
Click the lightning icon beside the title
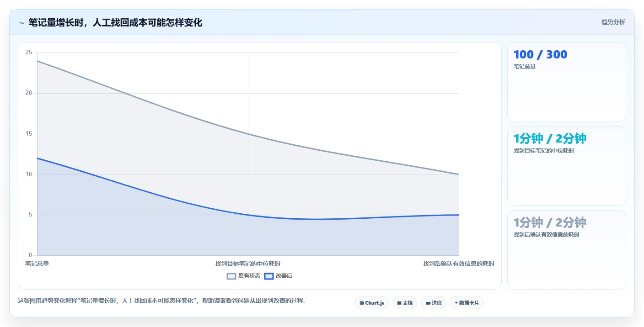pyautogui.click(x=22, y=23)
